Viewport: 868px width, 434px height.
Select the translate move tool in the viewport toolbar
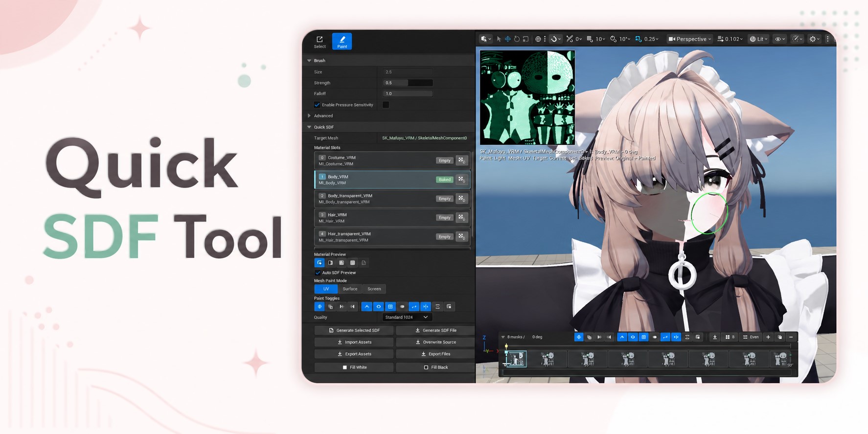click(508, 39)
